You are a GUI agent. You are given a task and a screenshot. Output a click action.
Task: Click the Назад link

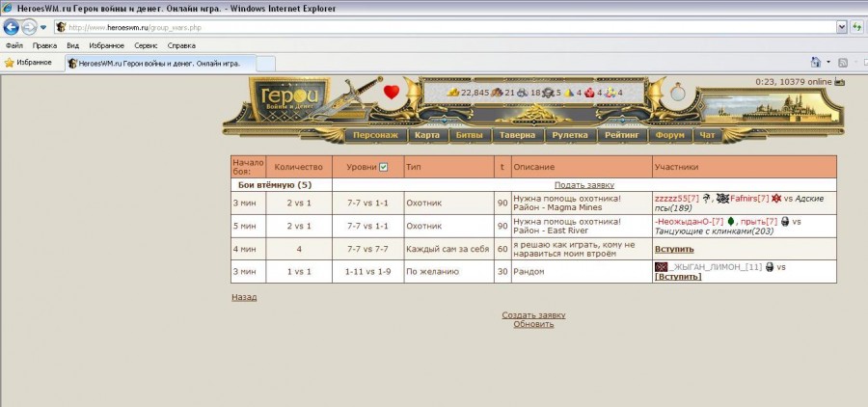(244, 297)
